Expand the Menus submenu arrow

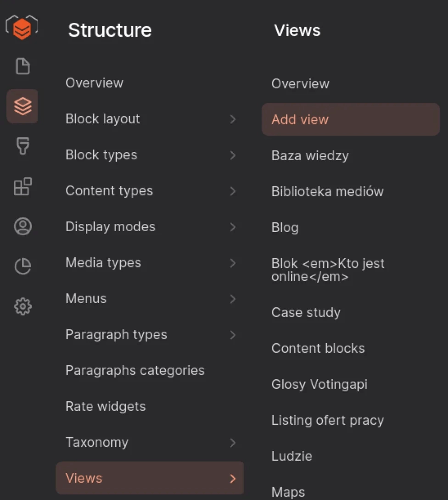233,299
